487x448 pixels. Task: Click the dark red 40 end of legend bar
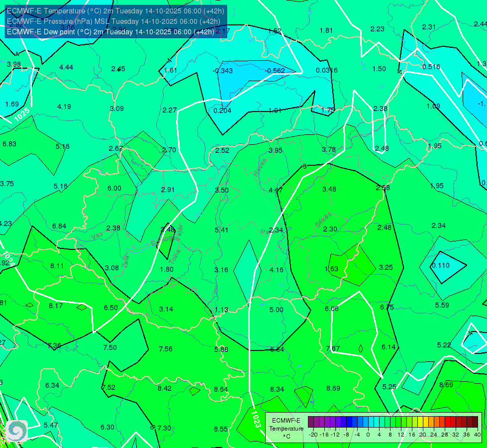pos(475,422)
